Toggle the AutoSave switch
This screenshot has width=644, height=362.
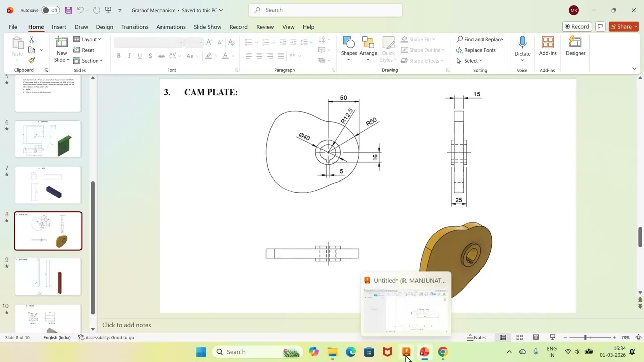pyautogui.click(x=50, y=10)
